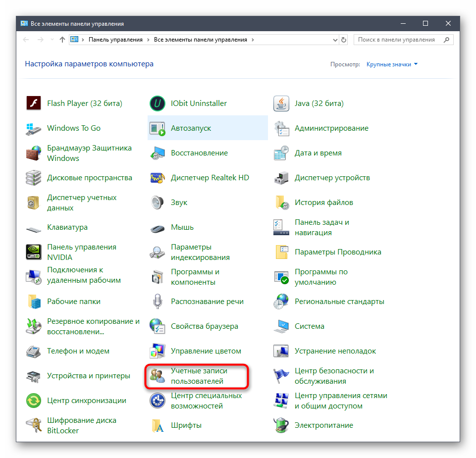This screenshot has height=458, width=476.
Task: Click the Windows To Go icon
Action: tap(34, 128)
